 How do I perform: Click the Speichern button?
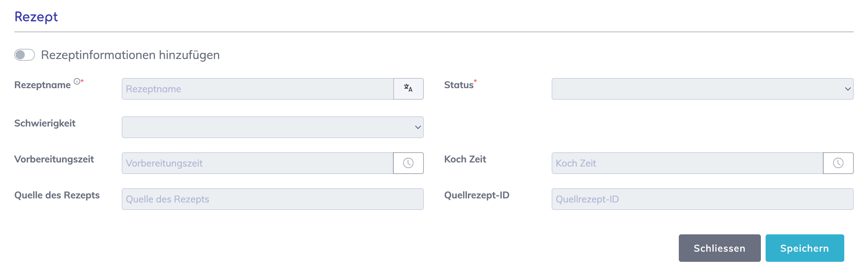click(804, 248)
